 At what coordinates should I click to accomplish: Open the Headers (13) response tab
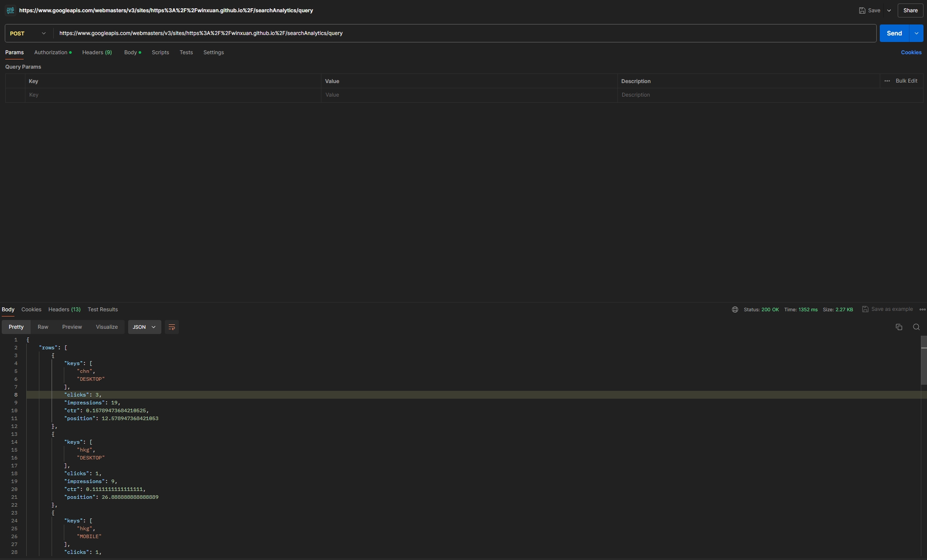point(64,310)
